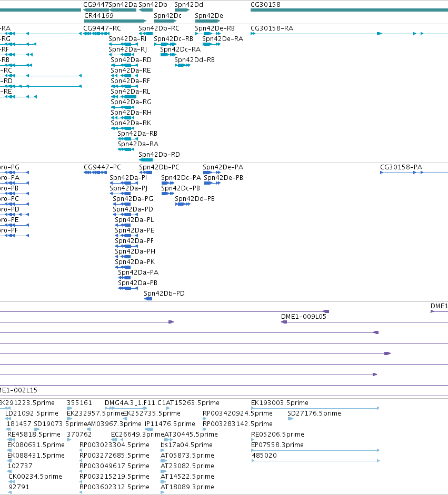Click the Spn42Dc gene arrow

165,21
